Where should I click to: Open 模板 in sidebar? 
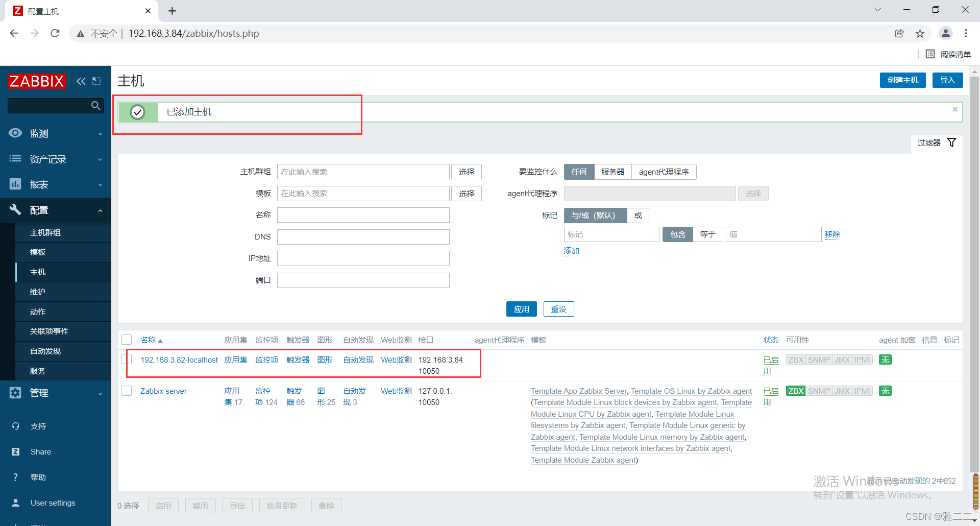(x=63, y=252)
